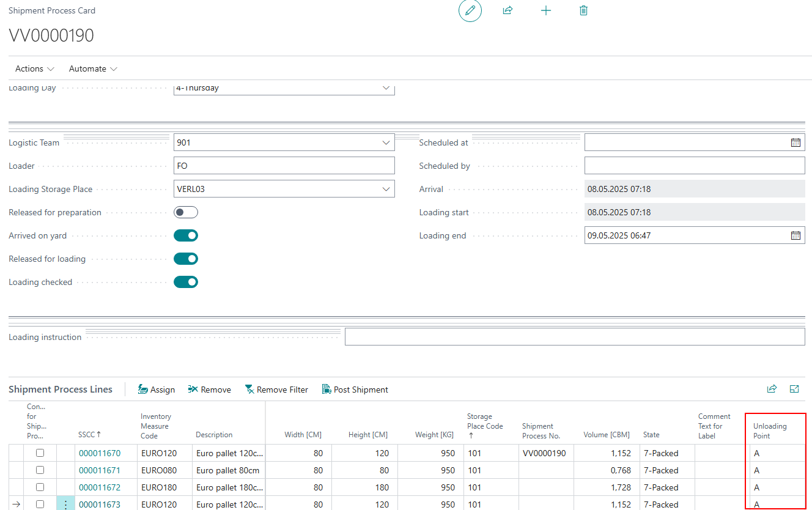Click the Loading instruction text field
The height and width of the screenshot is (510, 812).
pos(574,337)
